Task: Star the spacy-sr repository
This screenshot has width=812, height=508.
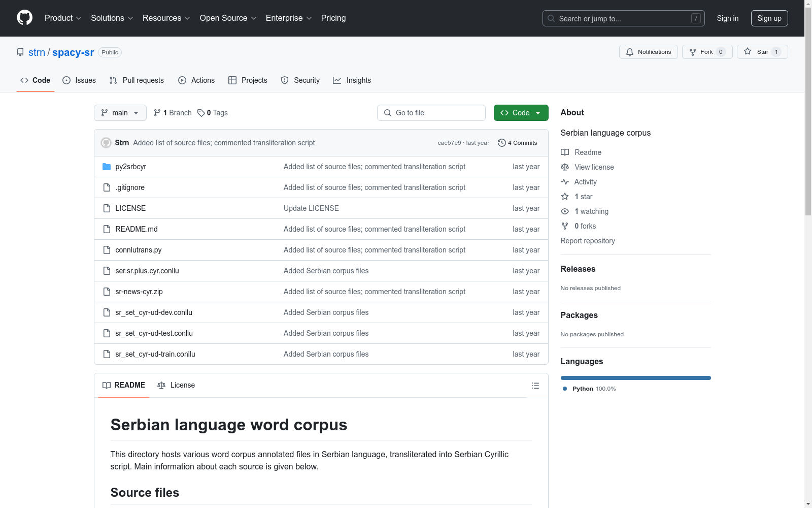Action: [x=762, y=52]
